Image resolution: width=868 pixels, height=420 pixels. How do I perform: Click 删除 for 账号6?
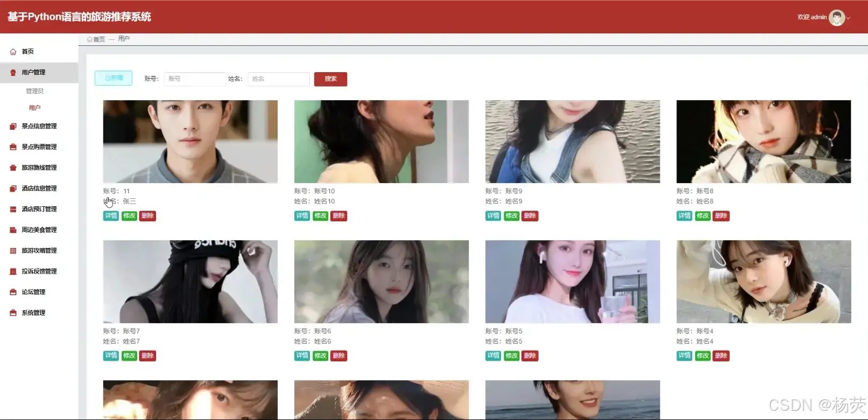[x=338, y=356]
